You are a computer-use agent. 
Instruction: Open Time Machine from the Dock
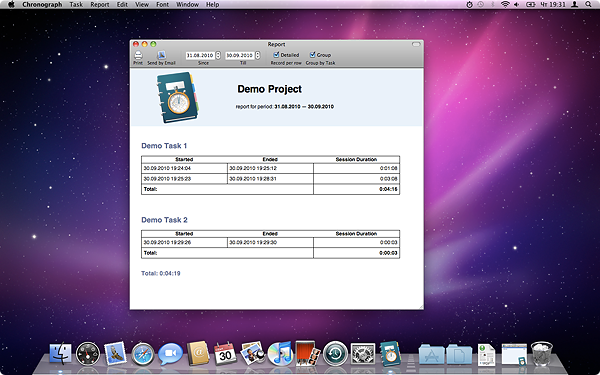tap(335, 354)
